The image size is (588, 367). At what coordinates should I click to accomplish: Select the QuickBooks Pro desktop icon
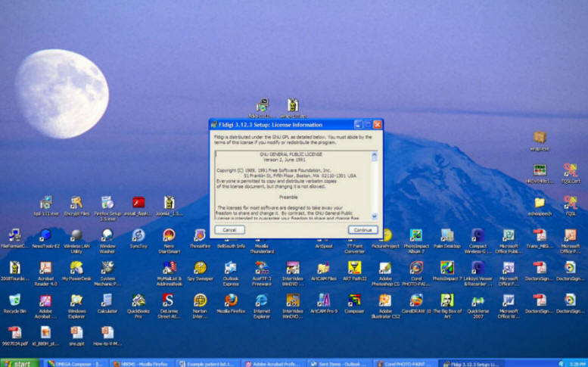coord(138,306)
